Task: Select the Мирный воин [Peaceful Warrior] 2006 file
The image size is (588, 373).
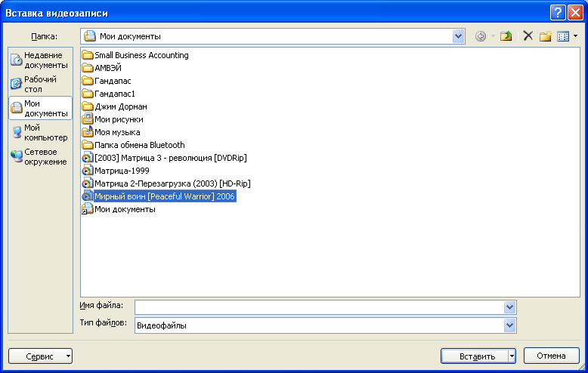Action: click(159, 196)
